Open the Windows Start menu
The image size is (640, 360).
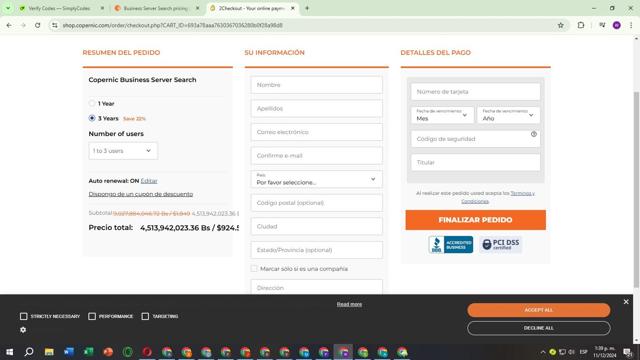[9, 352]
